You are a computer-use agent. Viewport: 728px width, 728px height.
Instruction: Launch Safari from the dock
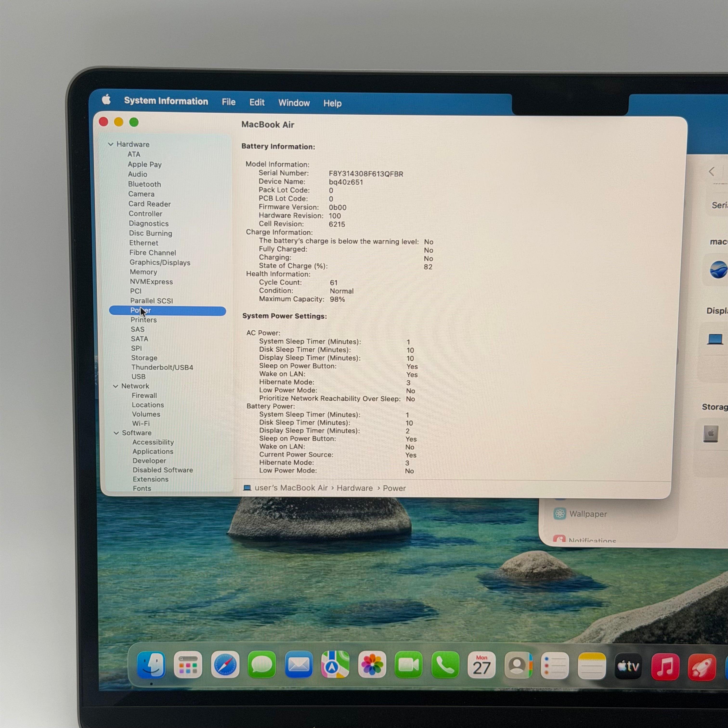coord(225,665)
